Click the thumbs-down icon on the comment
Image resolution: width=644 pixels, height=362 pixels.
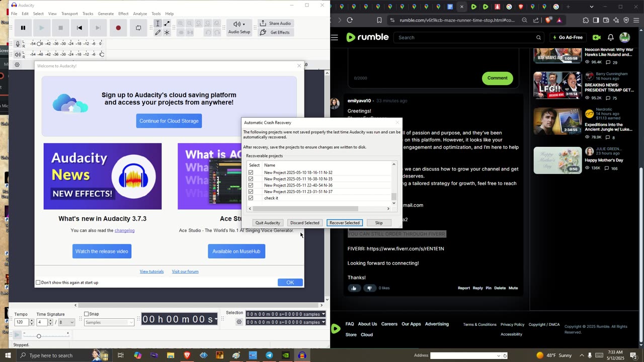point(369,288)
